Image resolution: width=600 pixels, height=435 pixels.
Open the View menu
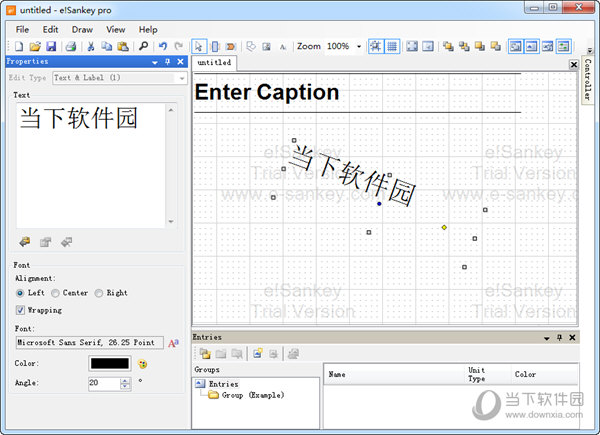tap(116, 29)
